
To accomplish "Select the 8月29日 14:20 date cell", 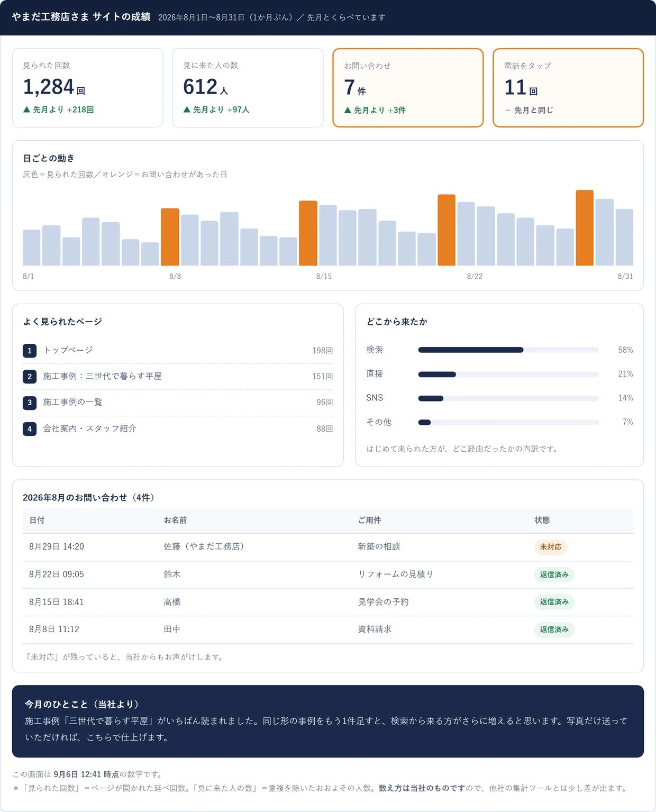I will [57, 547].
